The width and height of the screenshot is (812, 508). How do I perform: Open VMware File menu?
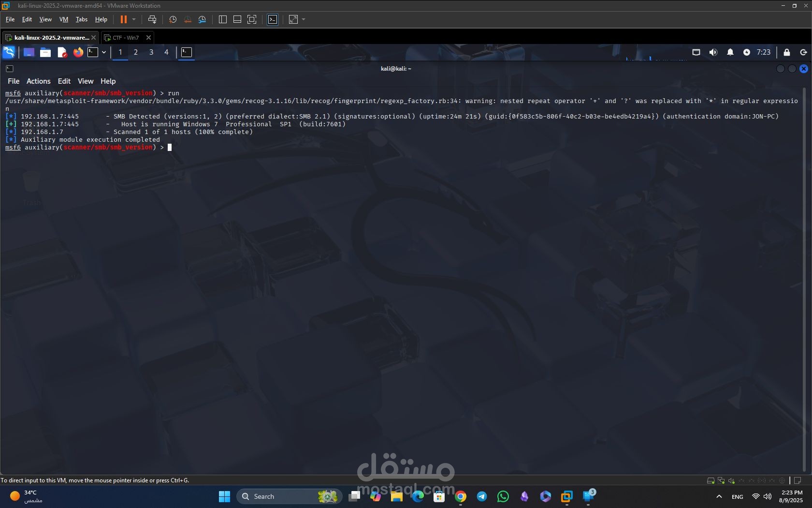tap(10, 19)
